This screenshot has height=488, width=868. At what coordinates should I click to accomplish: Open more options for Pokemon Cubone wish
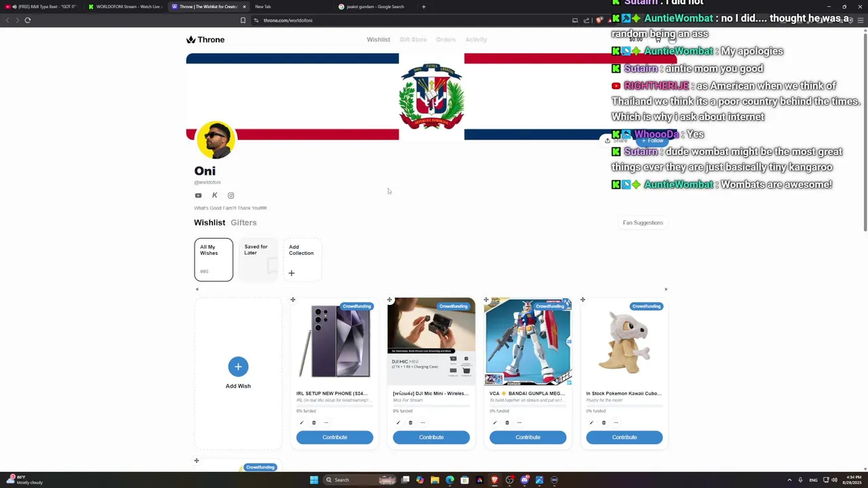pyautogui.click(x=616, y=422)
